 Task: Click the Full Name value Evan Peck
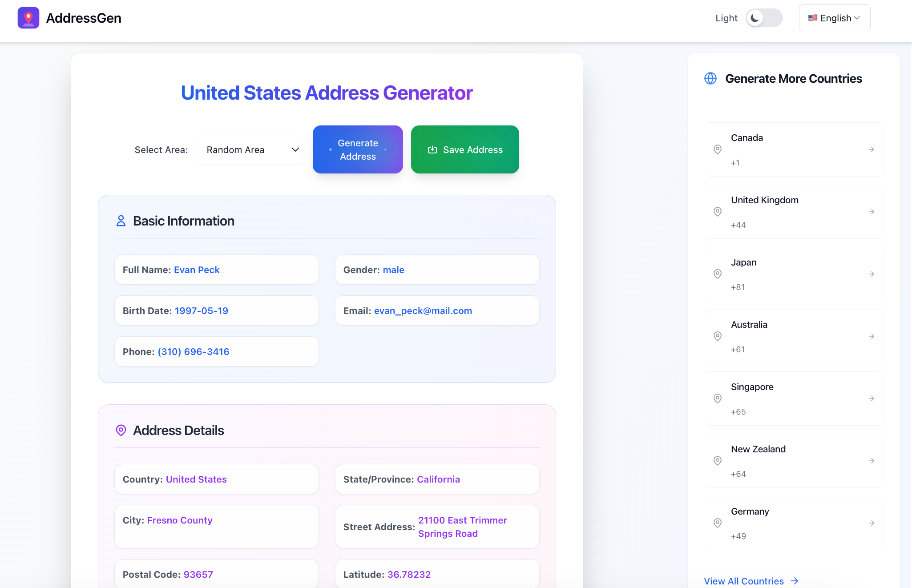pyautogui.click(x=197, y=270)
